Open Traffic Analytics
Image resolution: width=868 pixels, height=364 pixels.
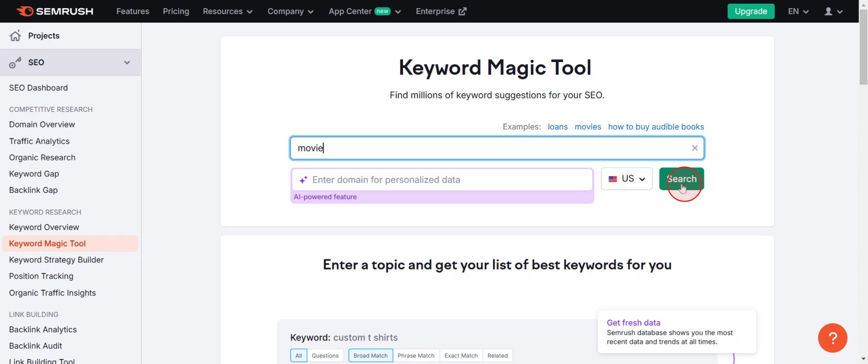pyautogui.click(x=39, y=141)
